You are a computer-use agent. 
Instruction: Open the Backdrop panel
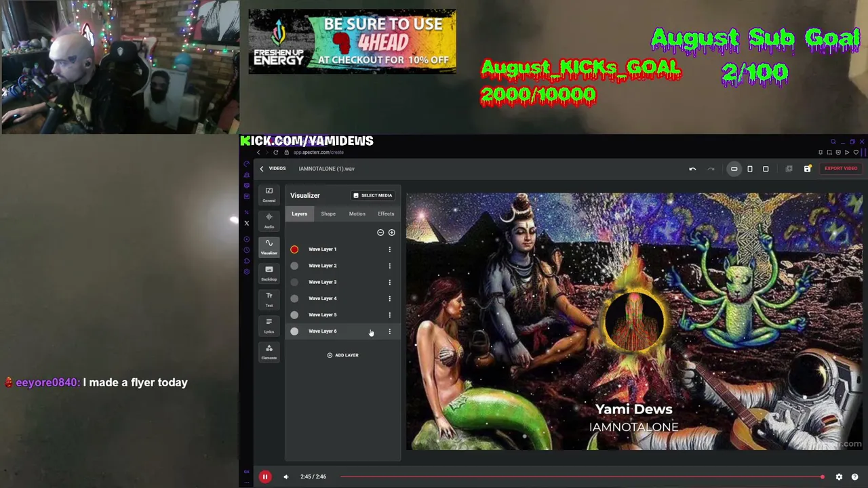point(269,273)
